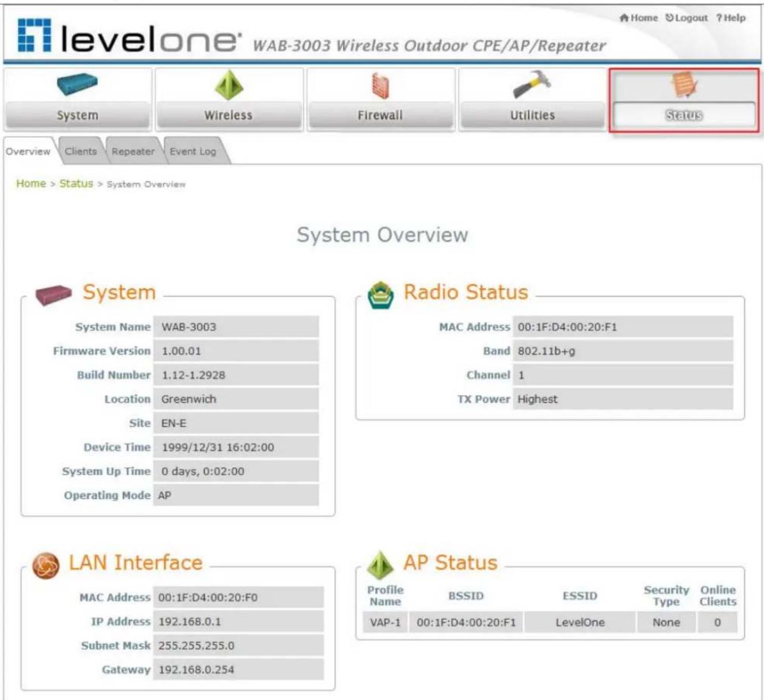The height and width of the screenshot is (700, 764).
Task: Switch to the Clients tab
Action: point(81,152)
